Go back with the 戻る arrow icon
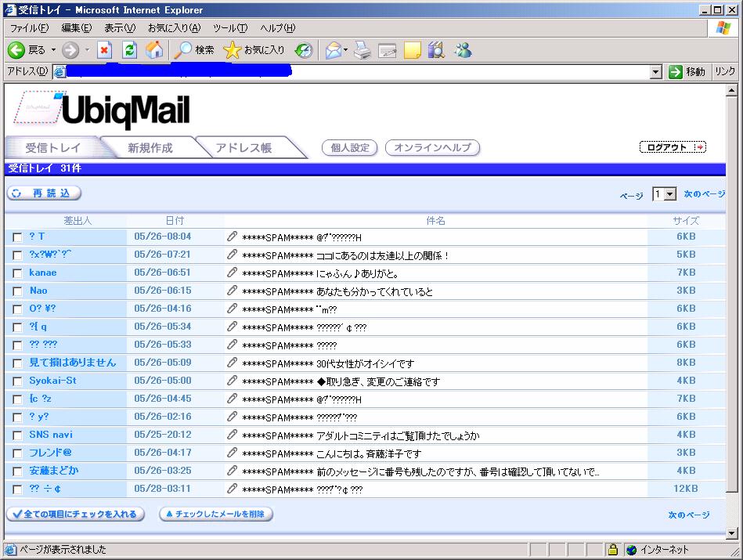Viewport: 743px width, 560px height. coord(16,50)
